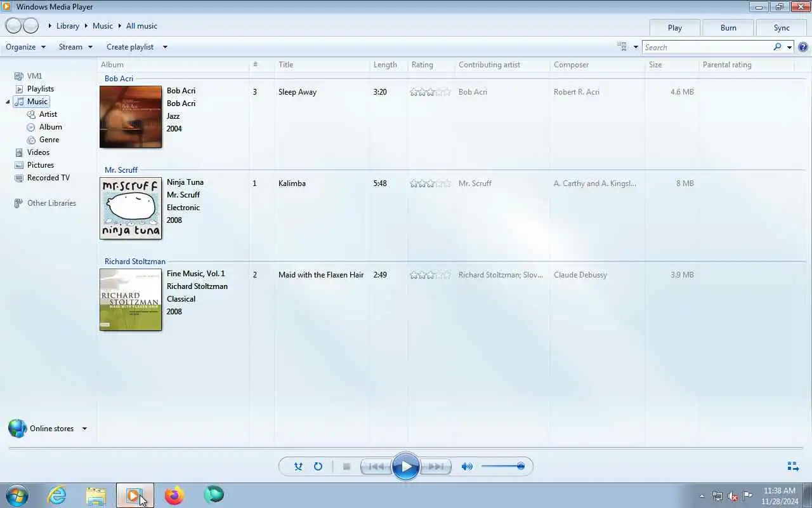Image resolution: width=812 pixels, height=508 pixels.
Task: Stop playback with the stop button
Action: coord(346,467)
